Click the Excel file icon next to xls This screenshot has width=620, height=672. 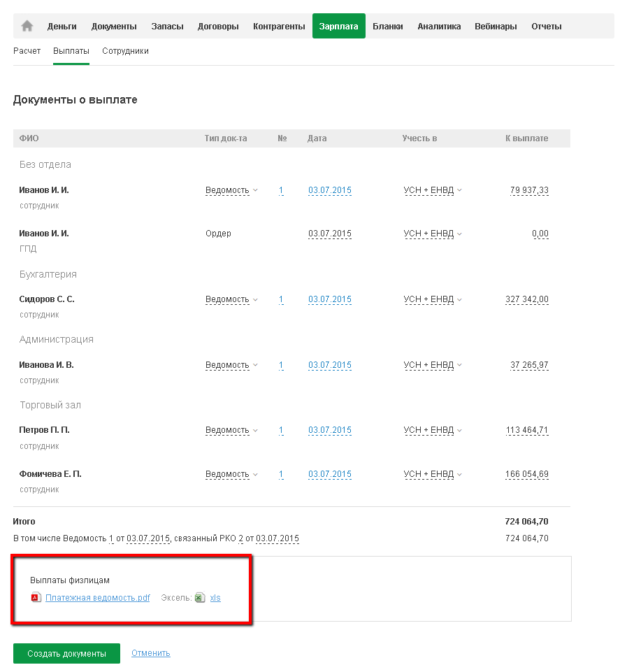[x=200, y=597]
